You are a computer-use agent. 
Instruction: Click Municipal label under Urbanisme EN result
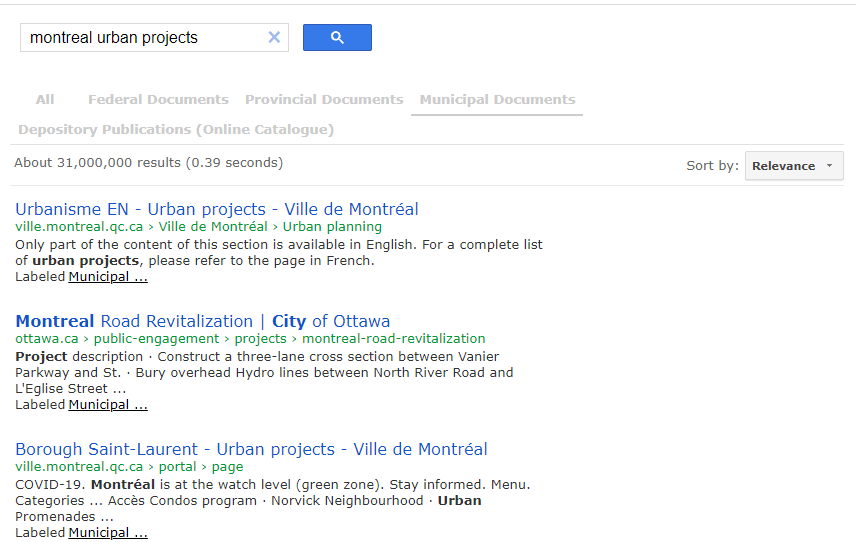tap(108, 277)
